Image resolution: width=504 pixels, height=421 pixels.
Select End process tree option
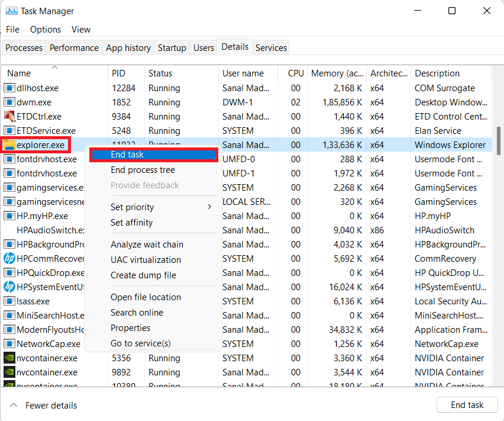[x=143, y=170]
